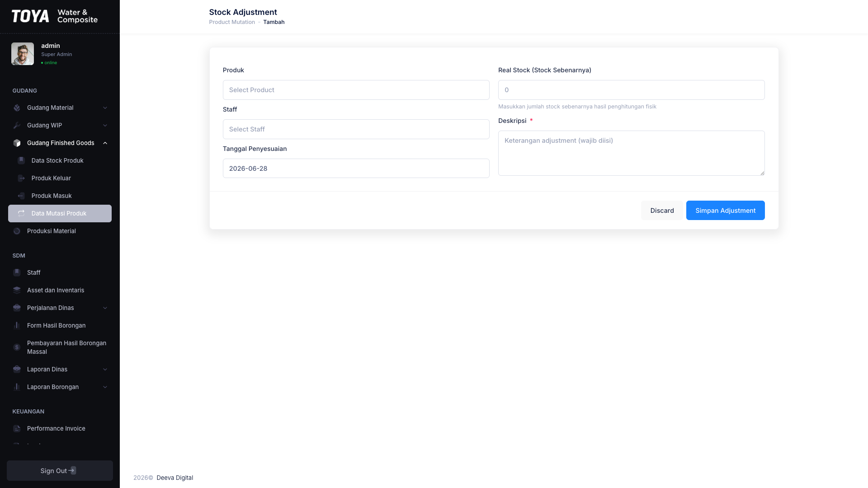Click the Produksi Material icon
The image size is (868, 488).
coord(17,231)
